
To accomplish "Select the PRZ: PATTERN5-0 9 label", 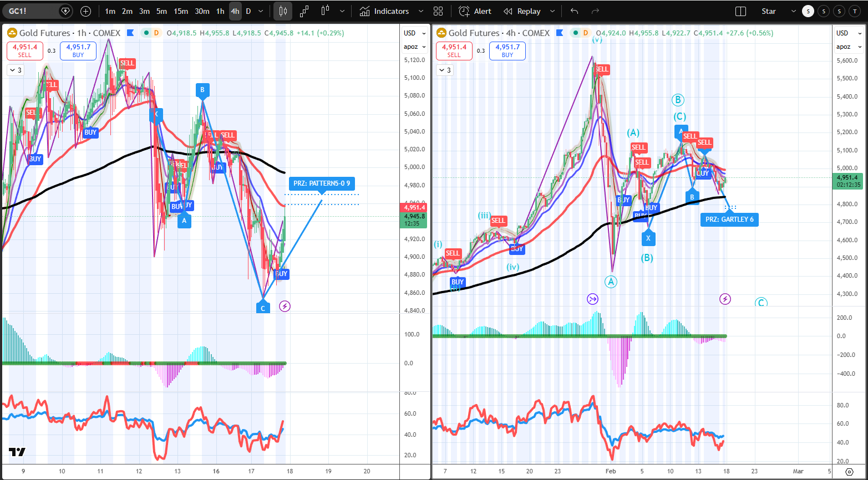I will coord(322,183).
